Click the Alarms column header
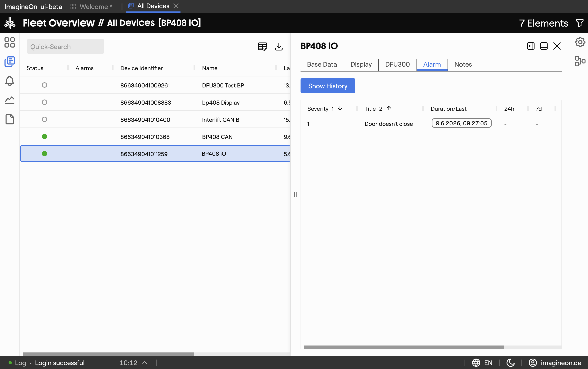 click(84, 68)
